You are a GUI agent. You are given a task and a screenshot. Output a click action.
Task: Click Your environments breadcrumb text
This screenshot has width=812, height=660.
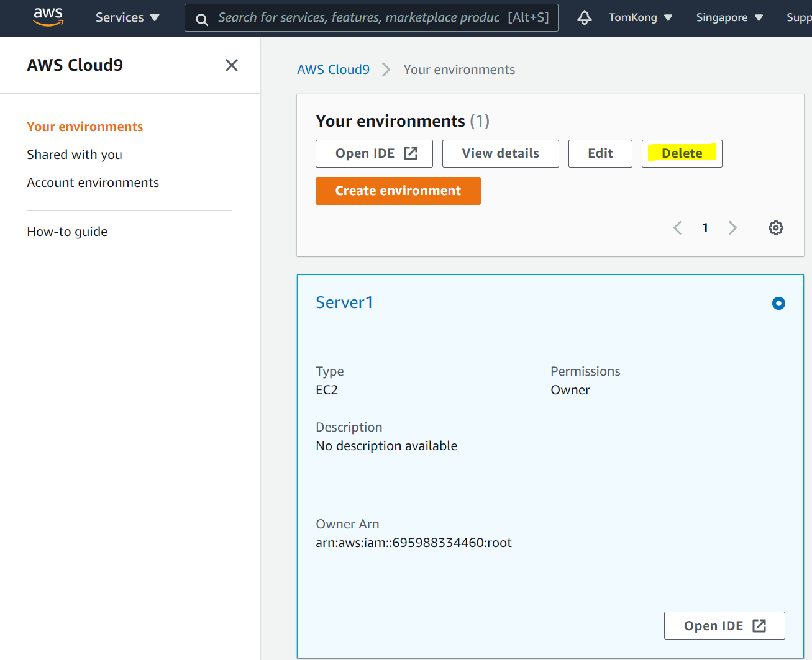pyautogui.click(x=459, y=70)
